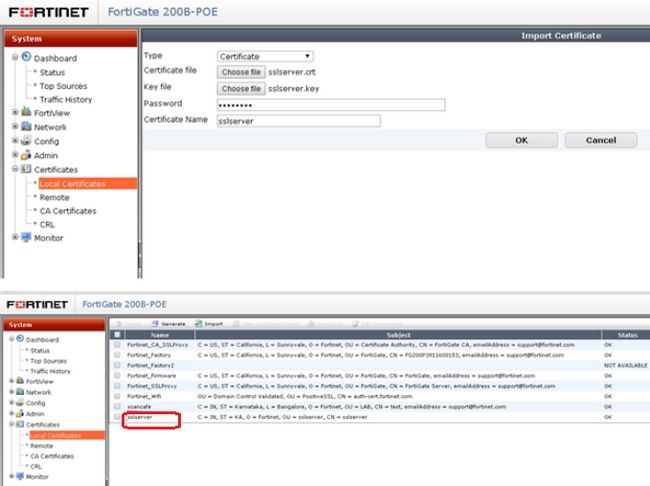Check the Fortinet_Factory row checkbox
Image resolution: width=650 pixels, height=486 pixels.
point(117,355)
